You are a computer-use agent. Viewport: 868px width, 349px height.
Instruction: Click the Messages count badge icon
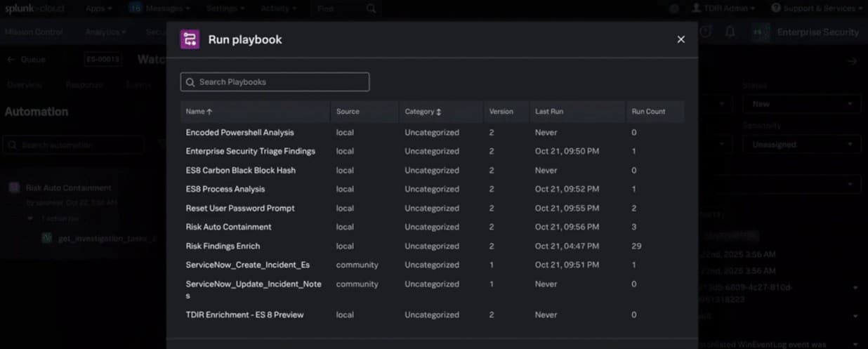(136, 8)
